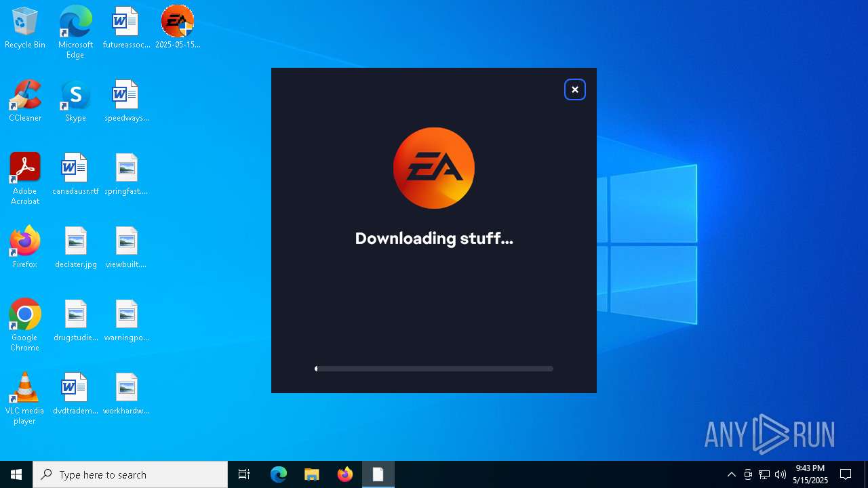This screenshot has width=868, height=488.
Task: Select VLC media player shortcut
Action: coord(25,398)
